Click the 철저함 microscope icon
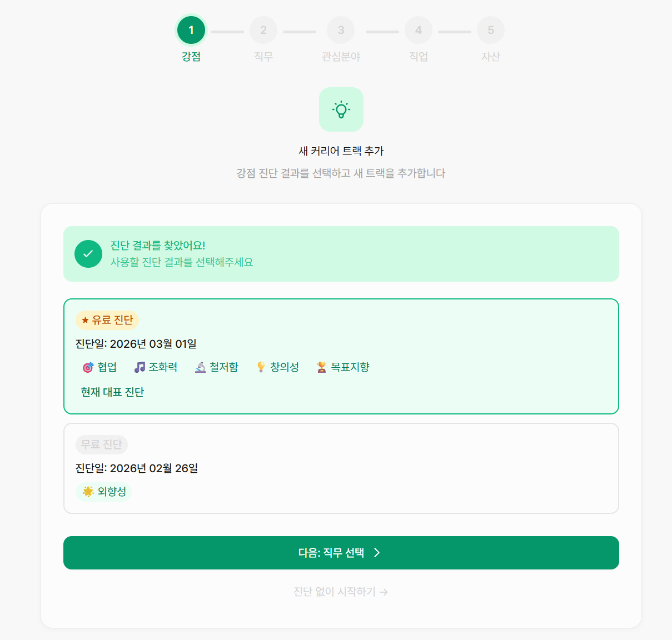The image size is (672, 640). (x=200, y=367)
